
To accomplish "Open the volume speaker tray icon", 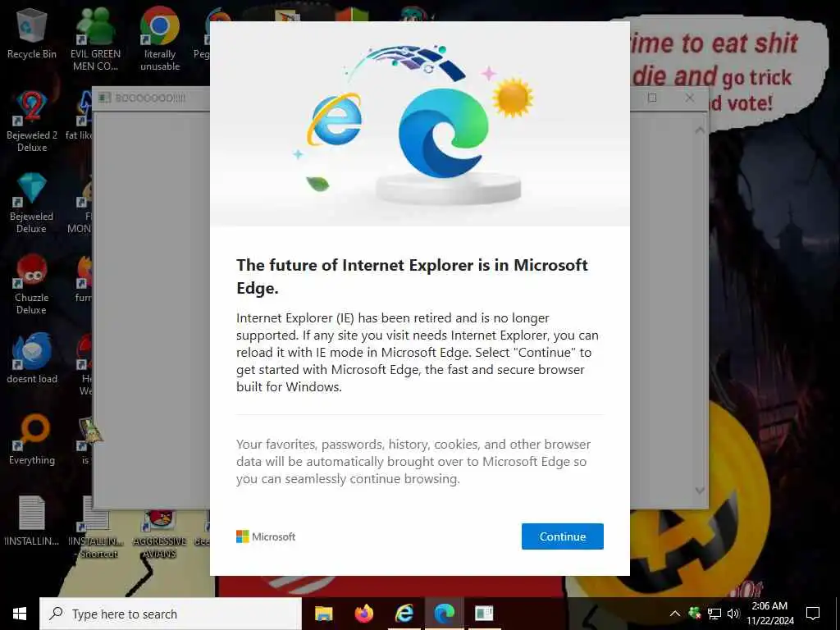I will pyautogui.click(x=733, y=614).
